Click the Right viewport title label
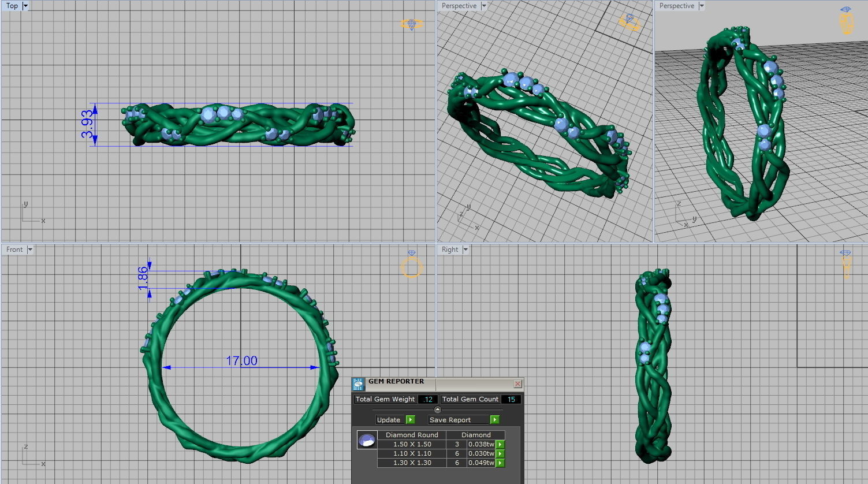 point(450,250)
